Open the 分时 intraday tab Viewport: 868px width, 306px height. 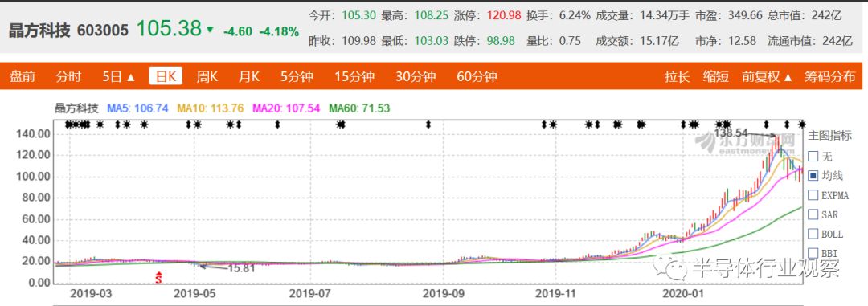point(68,76)
